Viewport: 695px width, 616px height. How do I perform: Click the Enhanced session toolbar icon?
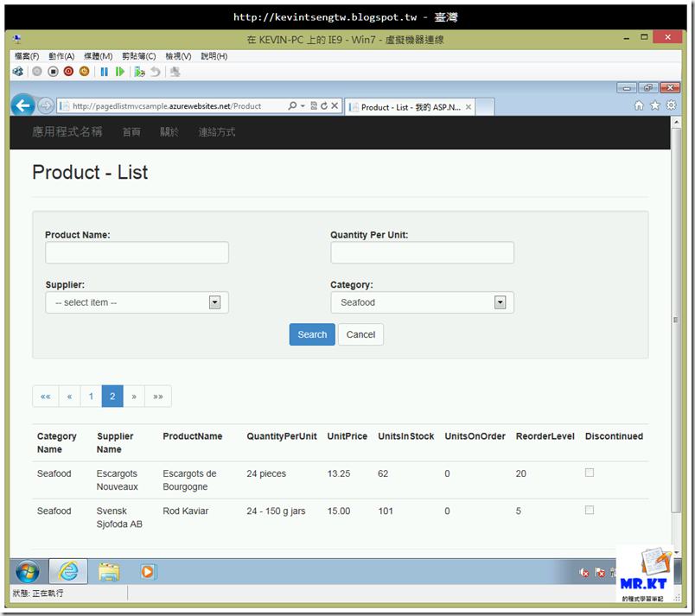pos(175,72)
